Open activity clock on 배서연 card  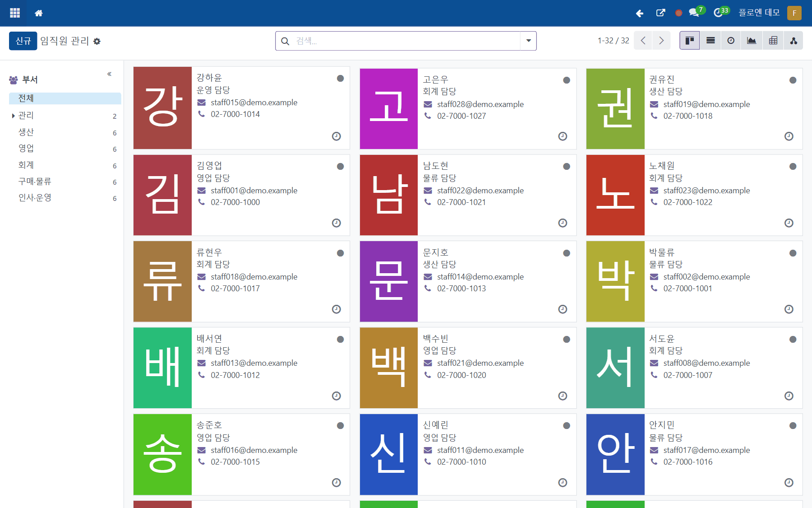point(337,396)
